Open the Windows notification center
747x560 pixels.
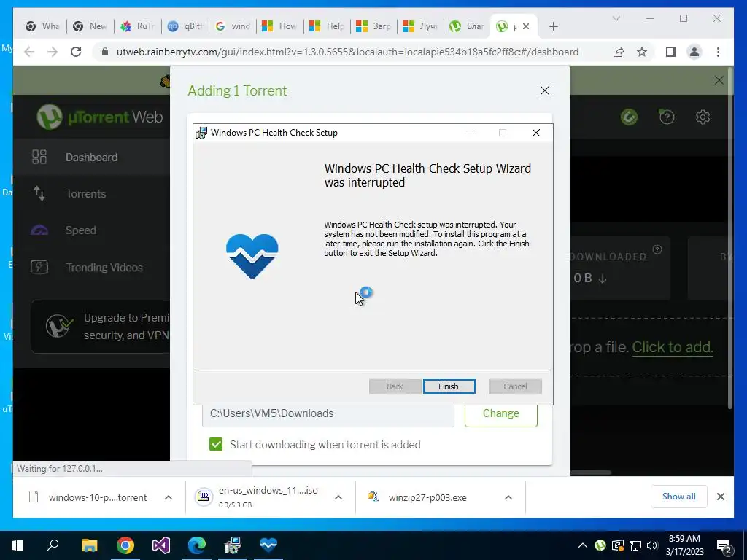(x=724, y=545)
